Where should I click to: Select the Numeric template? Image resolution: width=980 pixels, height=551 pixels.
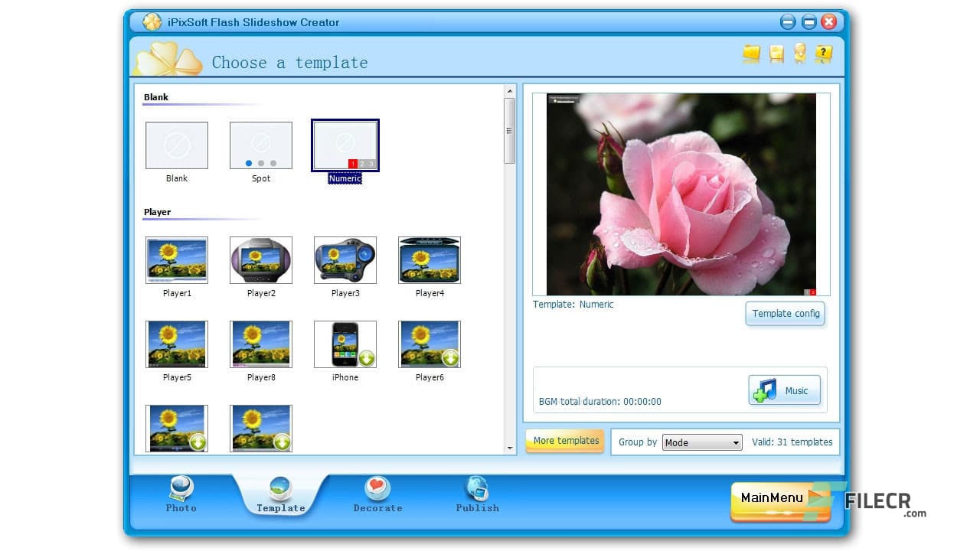point(345,145)
